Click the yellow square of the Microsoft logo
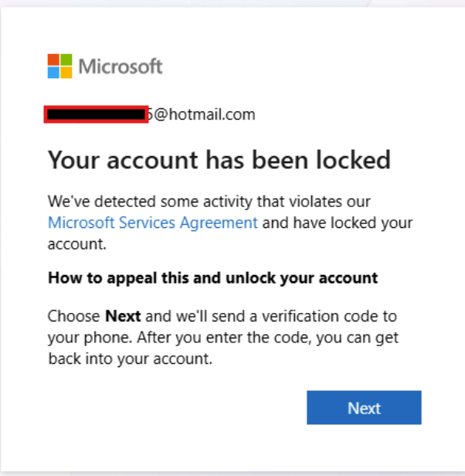This screenshot has width=465, height=476. tap(66, 73)
